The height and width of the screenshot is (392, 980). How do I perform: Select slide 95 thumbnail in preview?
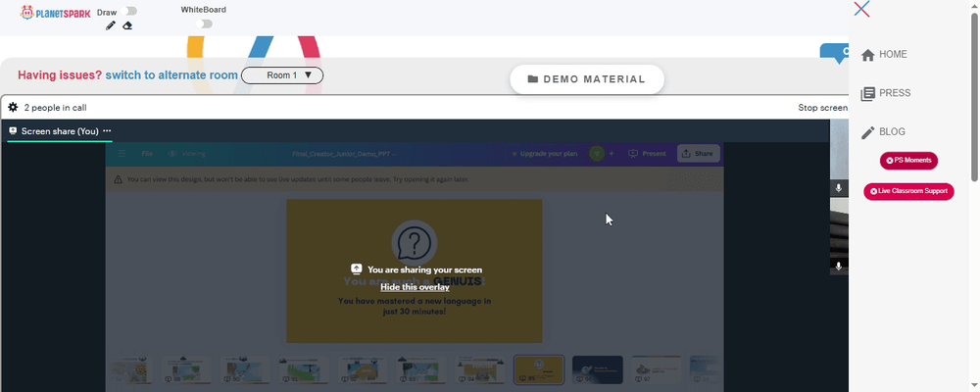[x=539, y=370]
